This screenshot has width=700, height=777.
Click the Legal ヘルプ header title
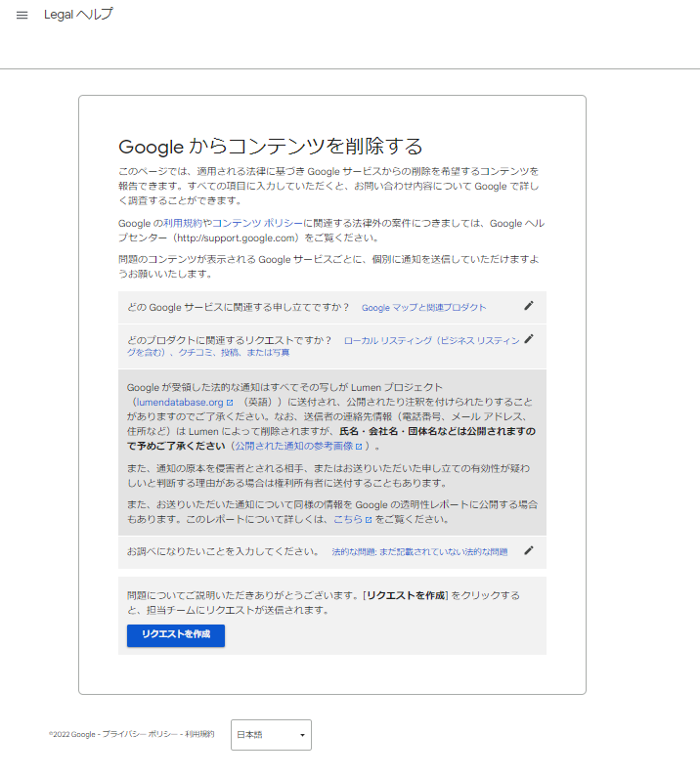point(78,15)
